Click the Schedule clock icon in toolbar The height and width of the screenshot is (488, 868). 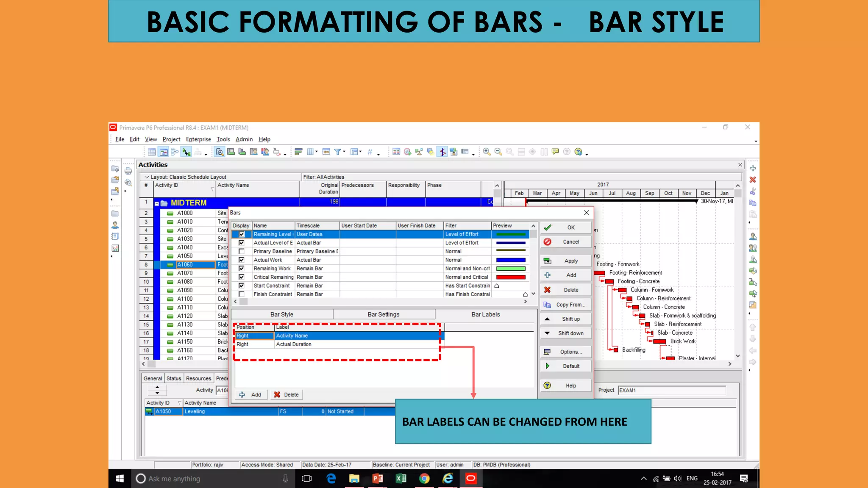click(407, 152)
